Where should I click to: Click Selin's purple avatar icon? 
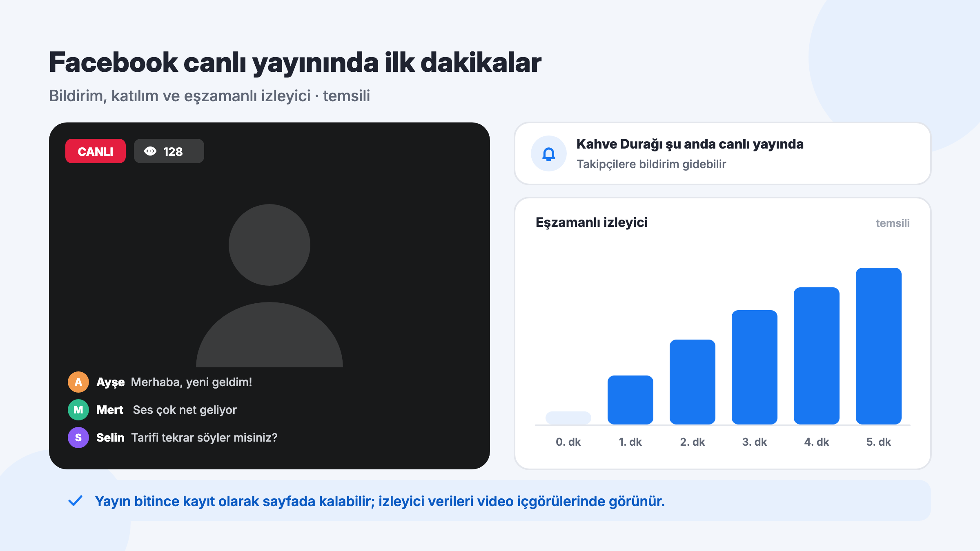78,438
